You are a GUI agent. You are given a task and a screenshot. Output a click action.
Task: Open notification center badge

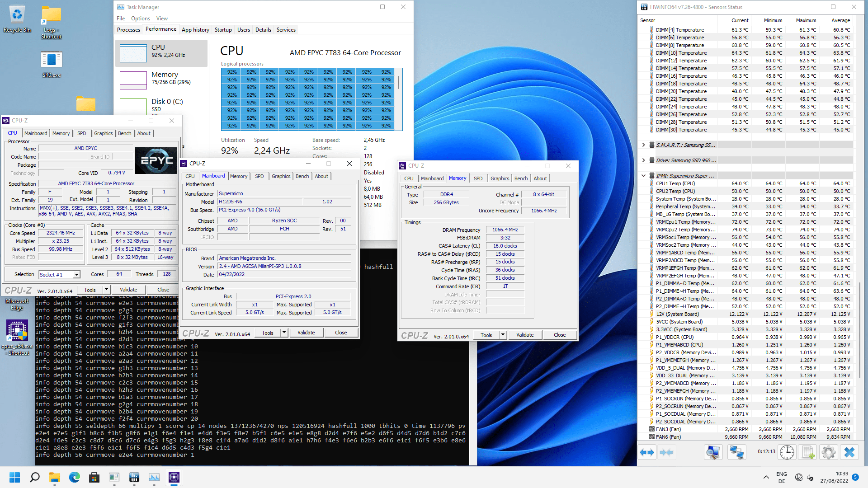(855, 477)
